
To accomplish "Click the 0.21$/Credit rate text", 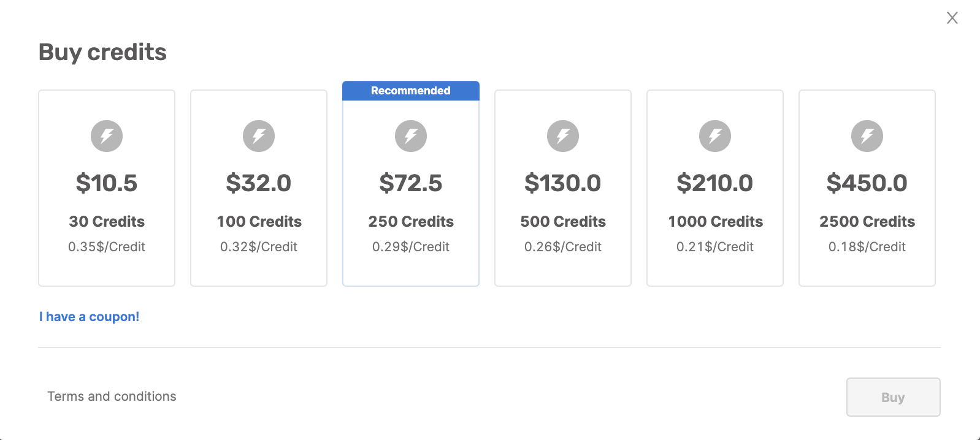I will [x=715, y=246].
